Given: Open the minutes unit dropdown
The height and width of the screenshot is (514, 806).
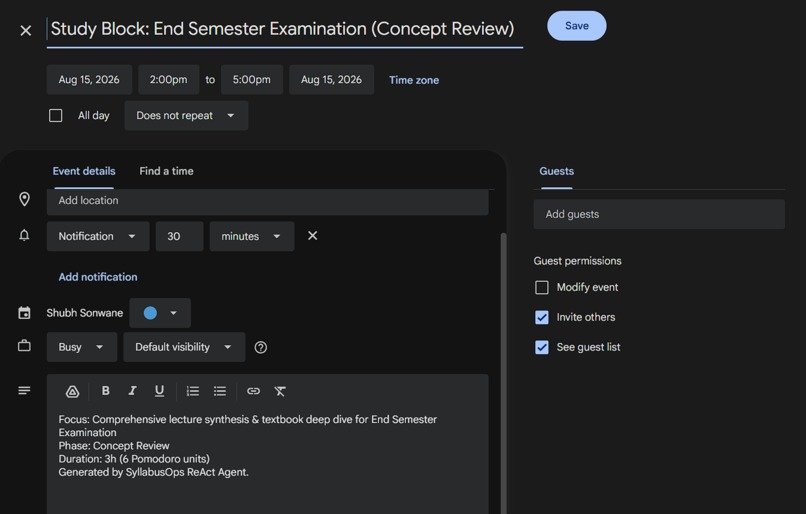Looking at the screenshot, I should tap(252, 236).
